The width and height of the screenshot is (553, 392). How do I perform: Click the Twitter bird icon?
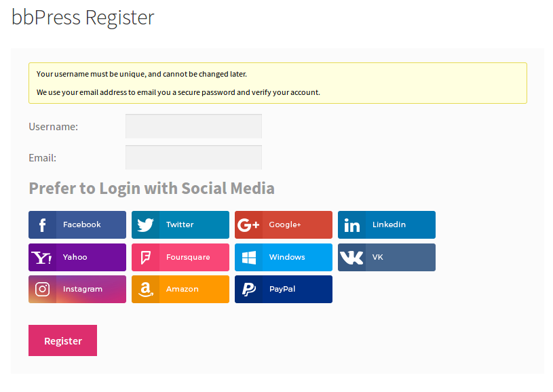coord(145,225)
